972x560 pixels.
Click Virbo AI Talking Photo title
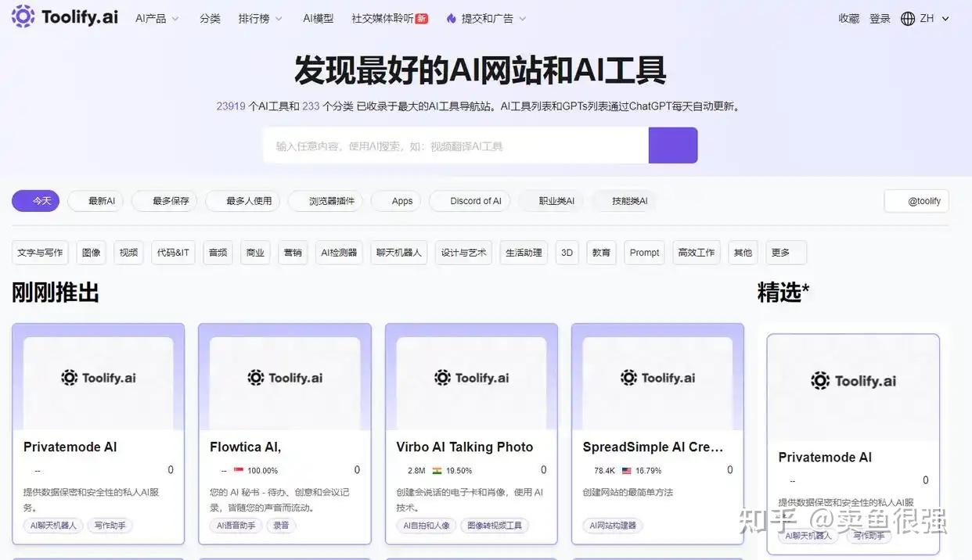coord(464,447)
